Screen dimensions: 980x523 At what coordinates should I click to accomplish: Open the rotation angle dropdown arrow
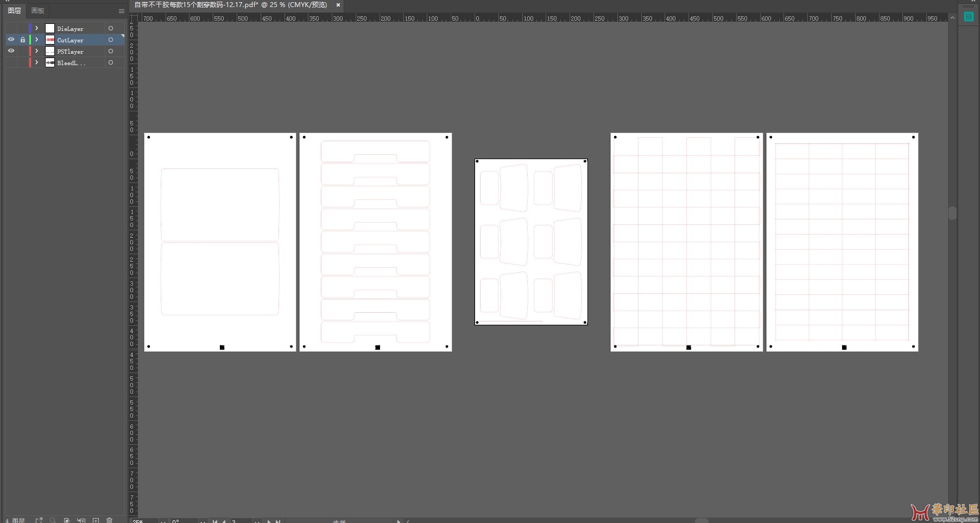203,521
